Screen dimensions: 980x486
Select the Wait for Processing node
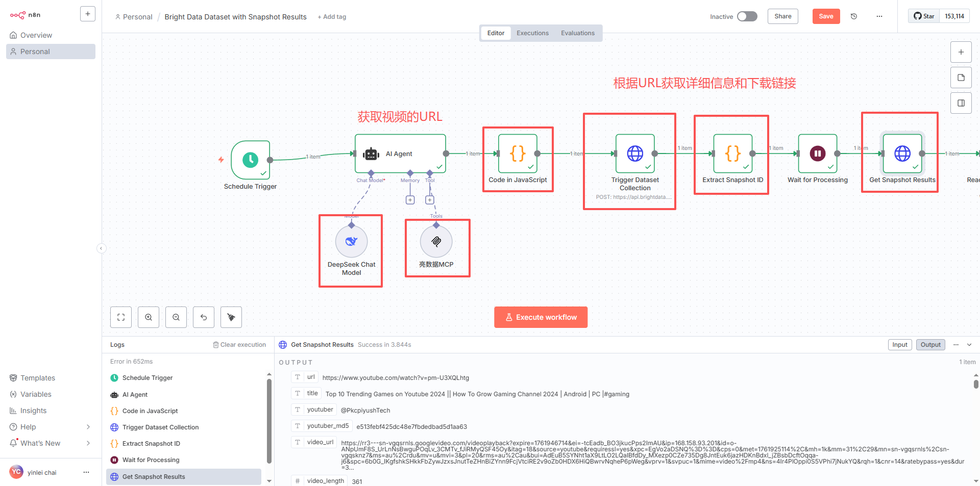pyautogui.click(x=818, y=154)
